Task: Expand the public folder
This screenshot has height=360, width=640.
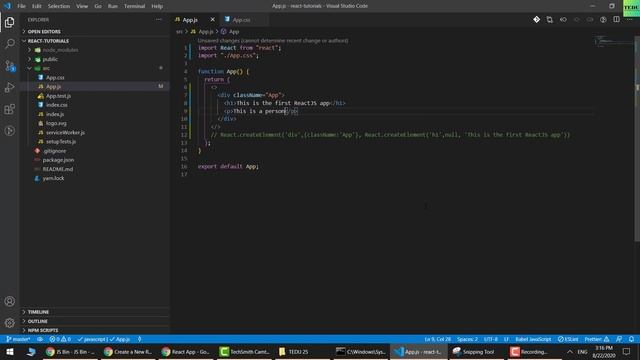Action: click(95, 59)
